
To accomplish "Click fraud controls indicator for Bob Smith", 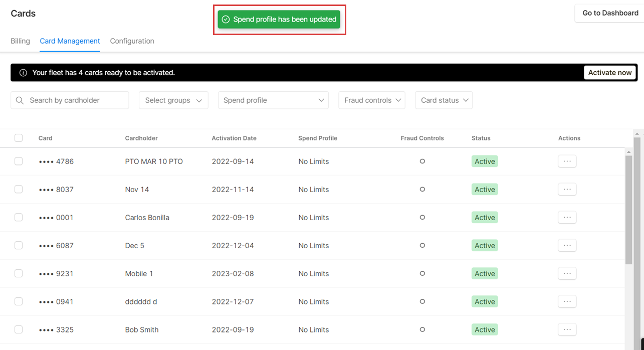I will pyautogui.click(x=422, y=330).
